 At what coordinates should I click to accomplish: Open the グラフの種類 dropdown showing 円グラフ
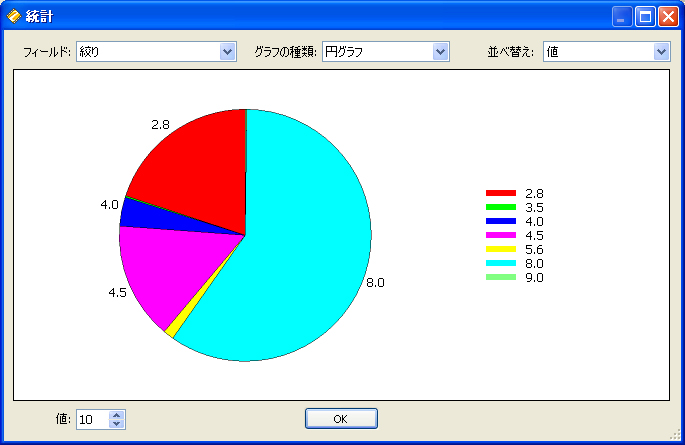point(386,52)
